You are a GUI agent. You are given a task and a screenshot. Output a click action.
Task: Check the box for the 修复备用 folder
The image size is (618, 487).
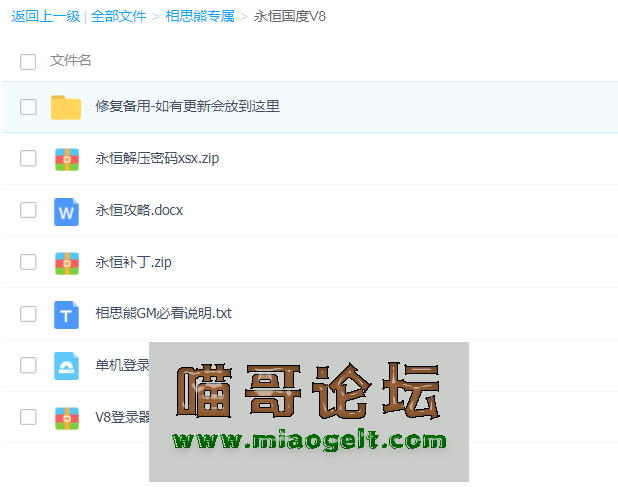click(28, 107)
